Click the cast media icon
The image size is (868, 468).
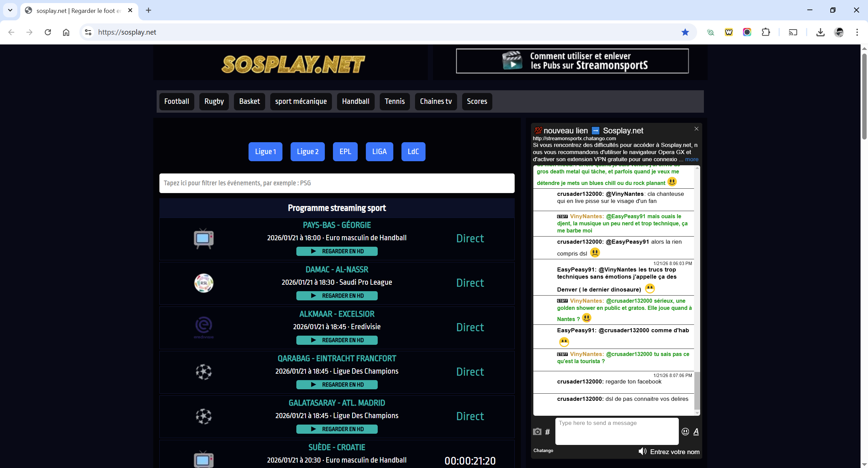[x=793, y=32]
